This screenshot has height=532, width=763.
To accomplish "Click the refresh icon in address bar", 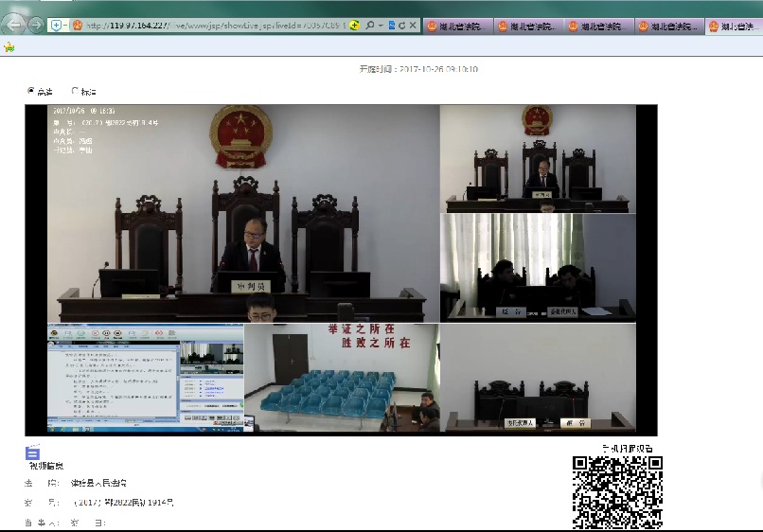I will tap(401, 26).
